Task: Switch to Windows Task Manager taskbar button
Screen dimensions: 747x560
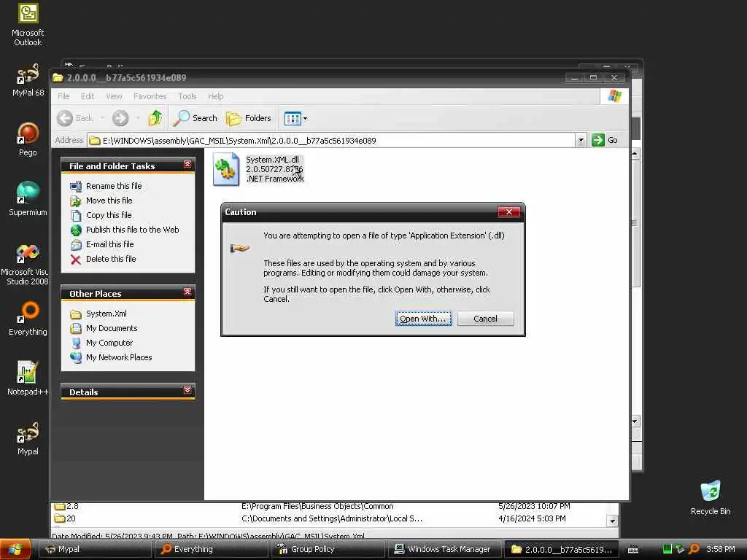Action: (444, 549)
